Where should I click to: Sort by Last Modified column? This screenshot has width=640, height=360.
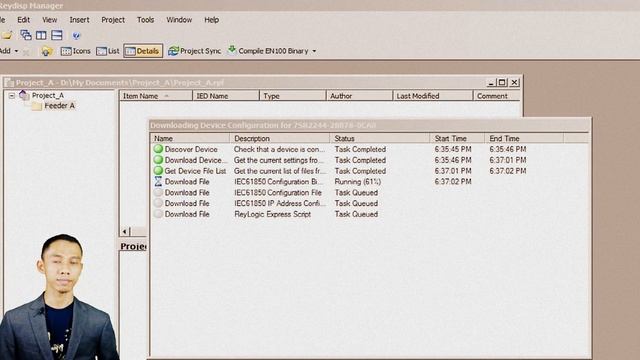[433, 96]
